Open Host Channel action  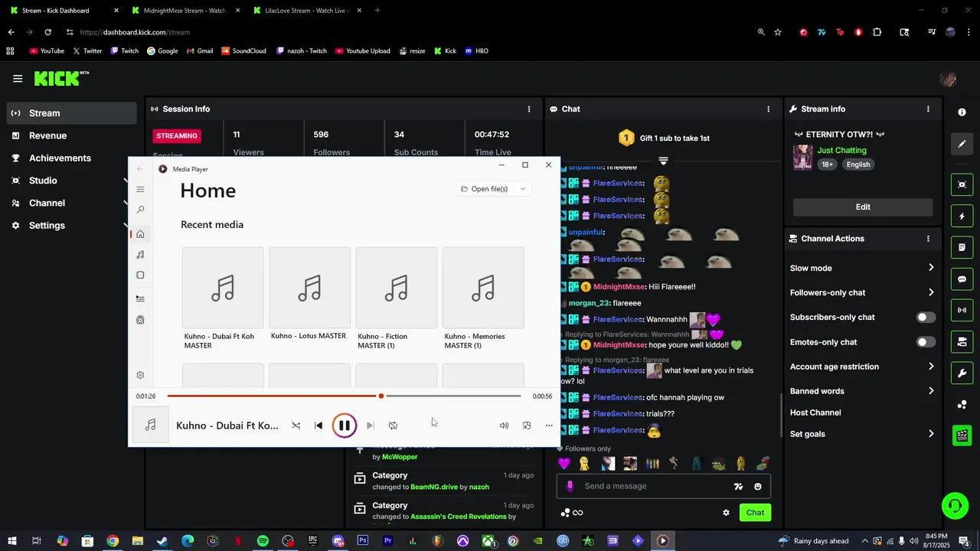(x=815, y=412)
